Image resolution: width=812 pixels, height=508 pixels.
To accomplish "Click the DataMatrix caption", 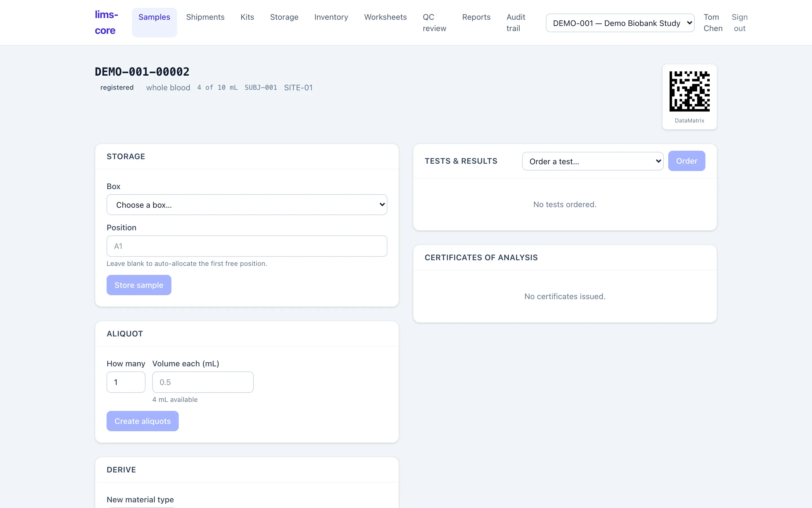I will click(x=690, y=121).
